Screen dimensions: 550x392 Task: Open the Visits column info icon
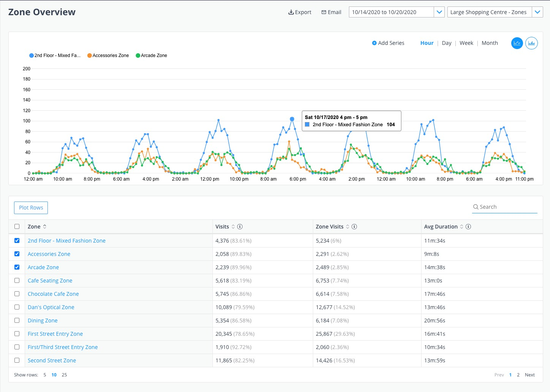pyautogui.click(x=240, y=226)
